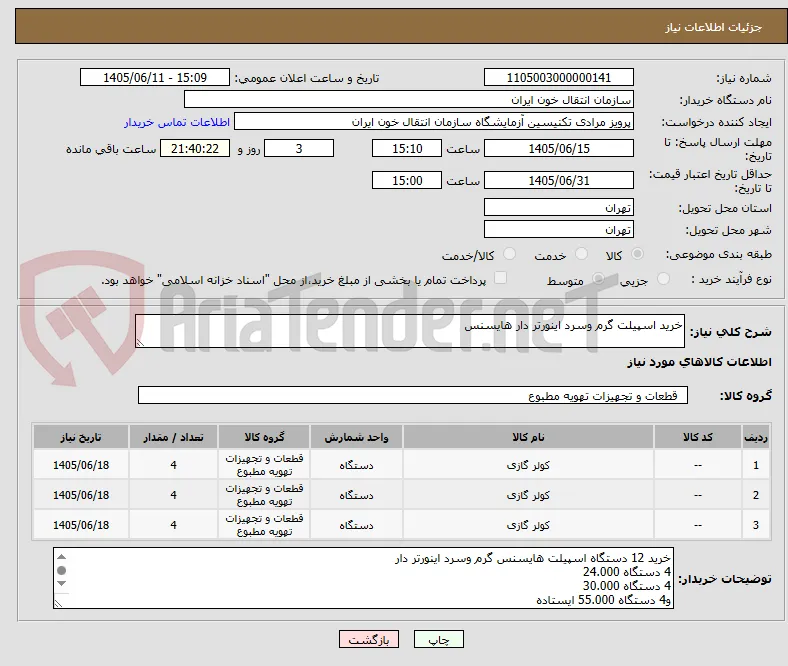
Task: Click the گروه کالا column header
Action: (x=264, y=437)
